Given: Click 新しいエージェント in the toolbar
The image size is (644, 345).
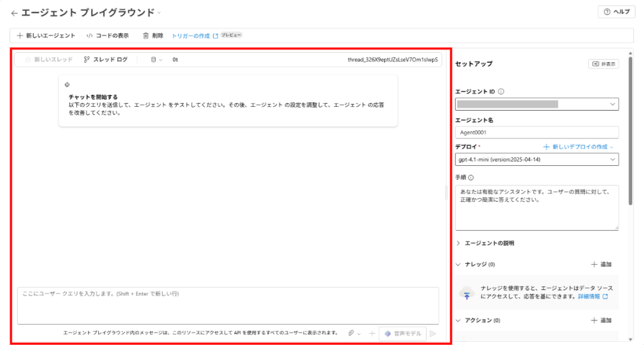Looking at the screenshot, I should pyautogui.click(x=47, y=36).
